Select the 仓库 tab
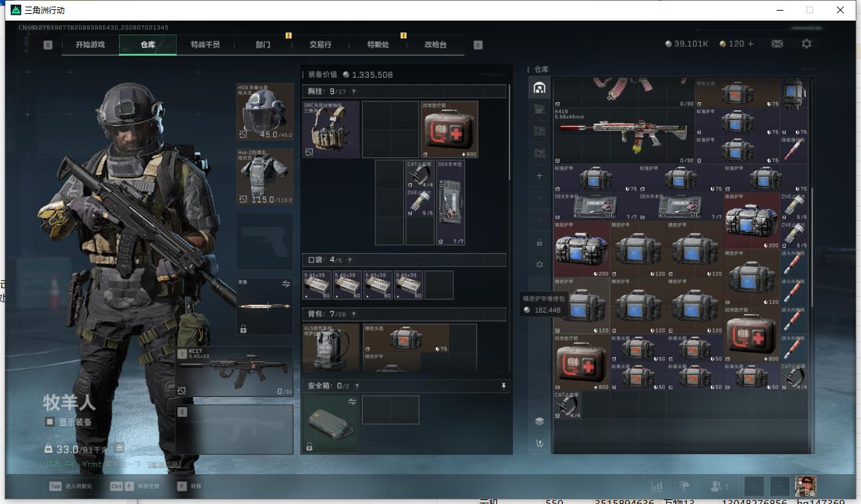This screenshot has width=861, height=504. (x=147, y=44)
